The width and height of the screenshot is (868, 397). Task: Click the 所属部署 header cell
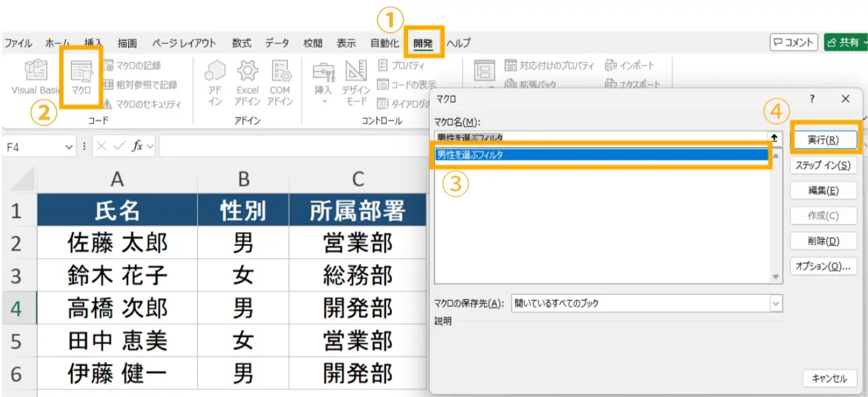pyautogui.click(x=358, y=210)
